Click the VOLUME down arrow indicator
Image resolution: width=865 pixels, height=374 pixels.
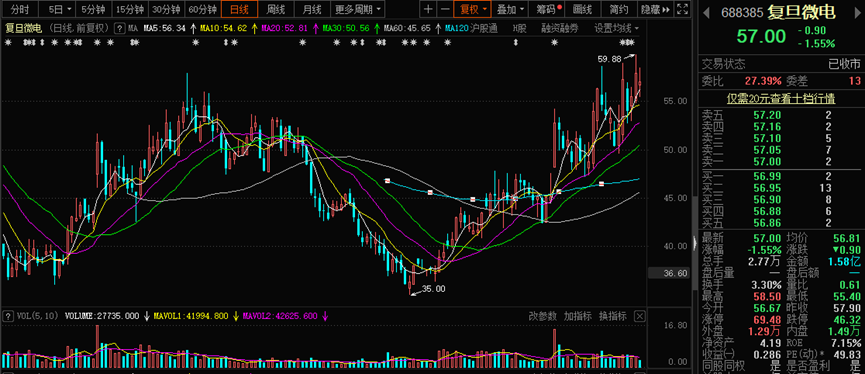147,316
